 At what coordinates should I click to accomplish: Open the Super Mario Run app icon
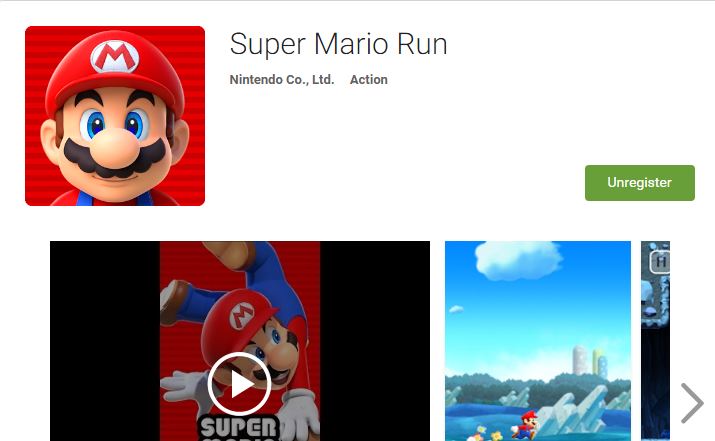[115, 116]
